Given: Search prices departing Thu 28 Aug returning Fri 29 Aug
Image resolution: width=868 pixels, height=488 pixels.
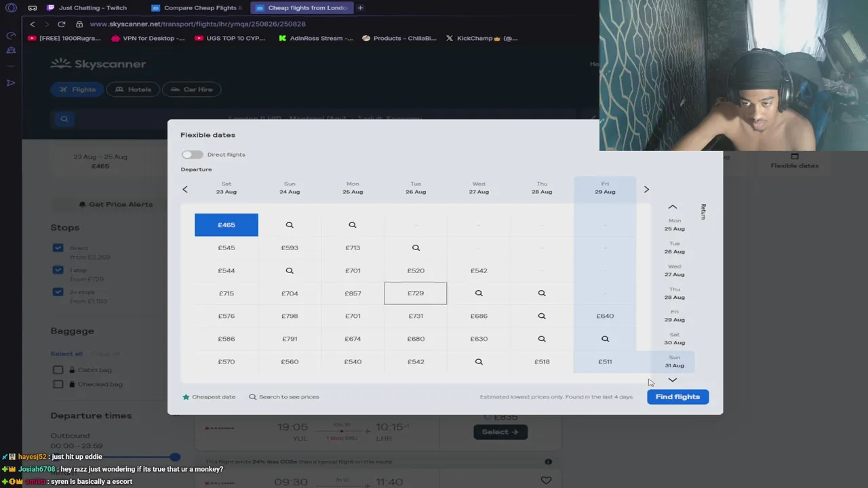Looking at the screenshot, I should pyautogui.click(x=542, y=316).
